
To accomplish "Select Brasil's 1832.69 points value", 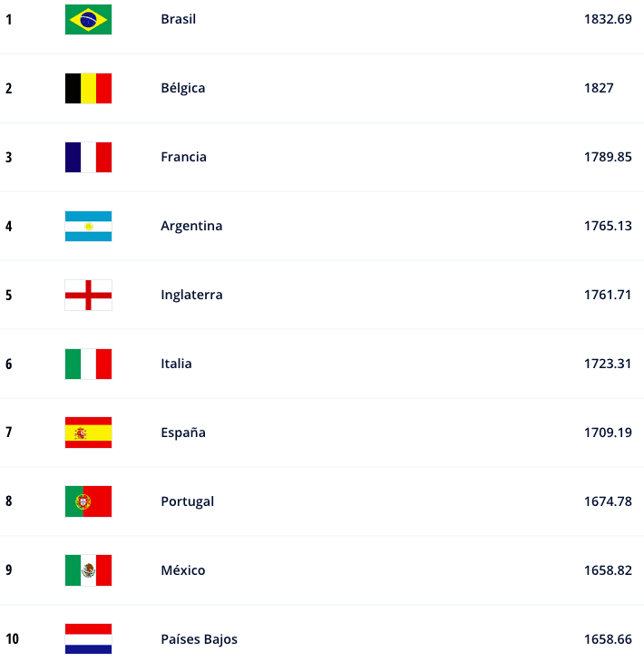I will point(608,19).
